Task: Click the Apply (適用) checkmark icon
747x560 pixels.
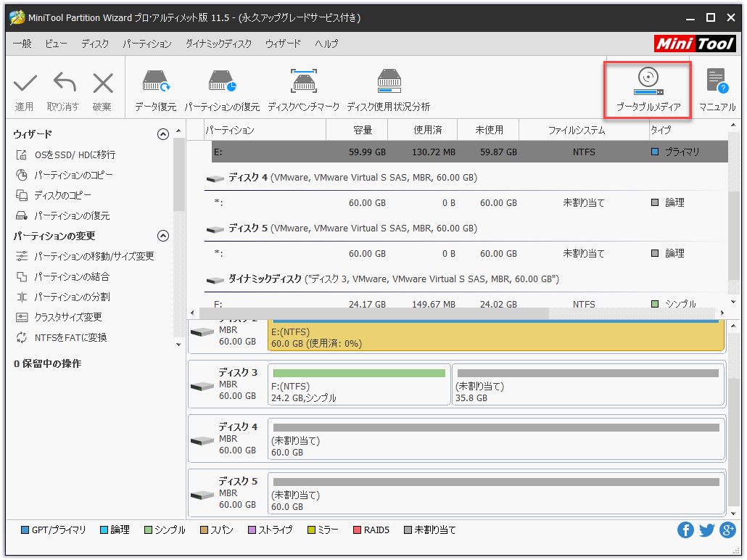Action: click(25, 83)
